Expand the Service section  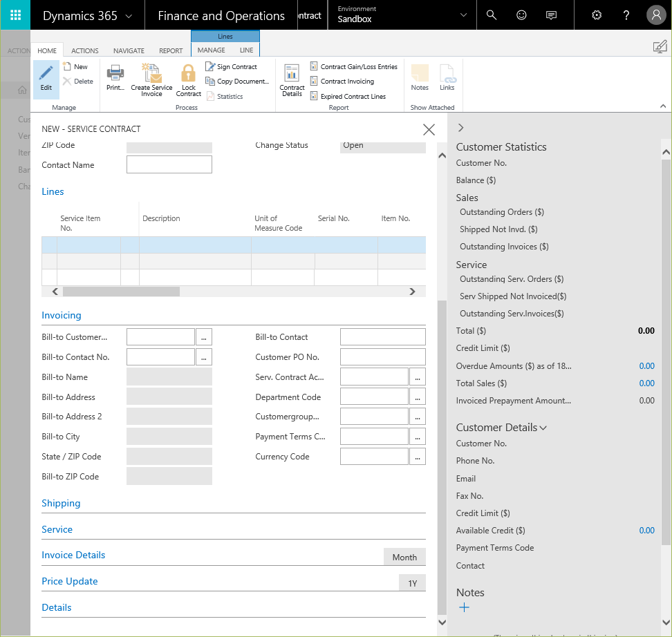[x=57, y=529]
